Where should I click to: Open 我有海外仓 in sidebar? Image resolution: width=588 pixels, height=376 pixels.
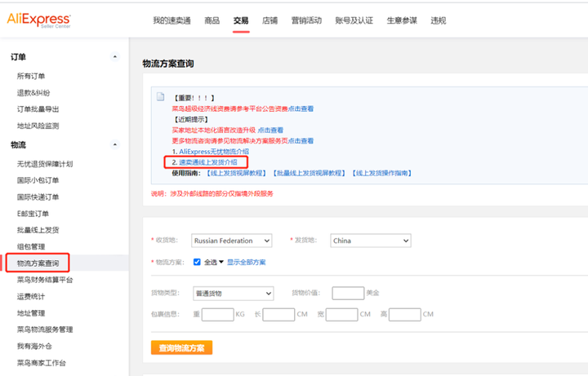point(34,346)
